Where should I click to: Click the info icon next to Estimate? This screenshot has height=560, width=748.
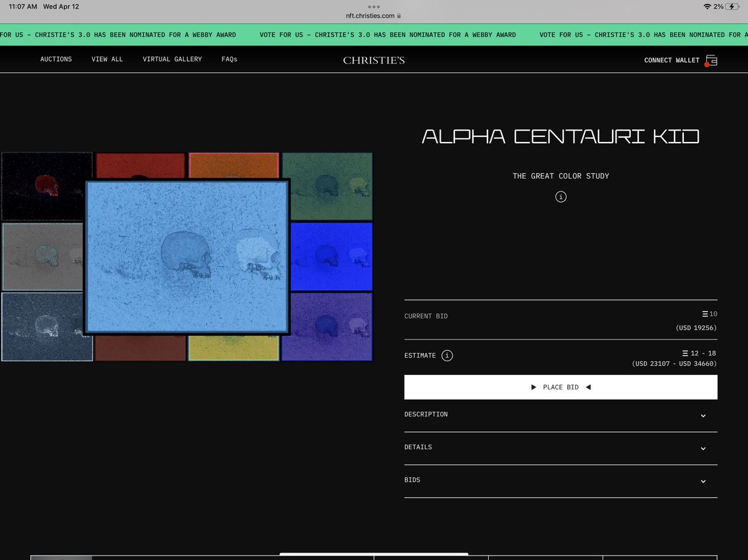pos(447,356)
